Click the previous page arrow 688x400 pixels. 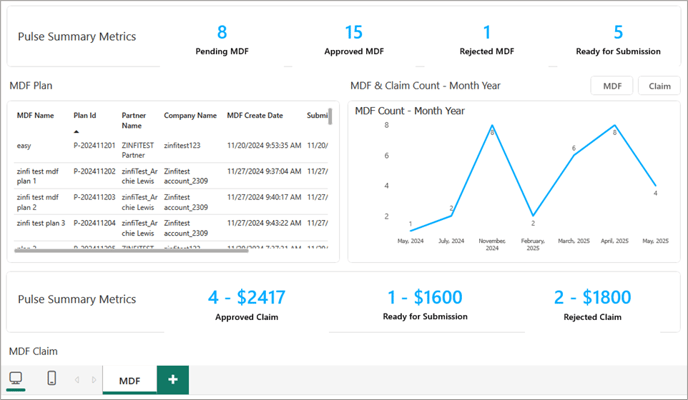tap(79, 380)
